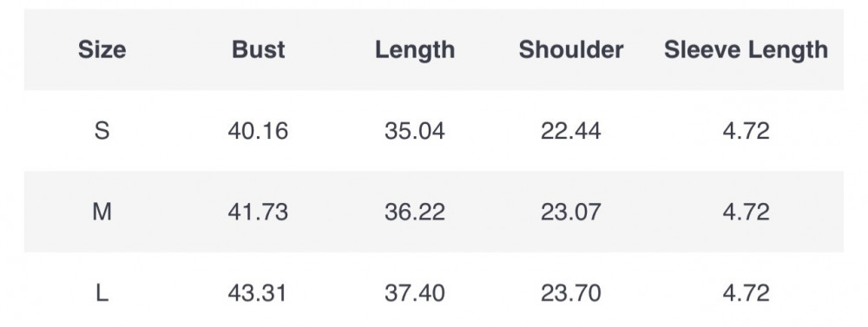Screen dimensions: 868x327
Task: Click the Sleeve Length column header
Action: tap(746, 50)
